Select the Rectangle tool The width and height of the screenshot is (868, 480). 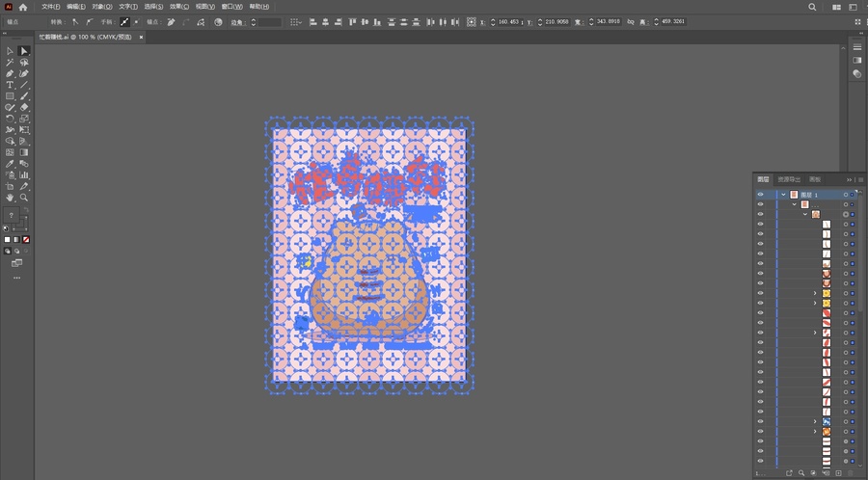pos(10,96)
